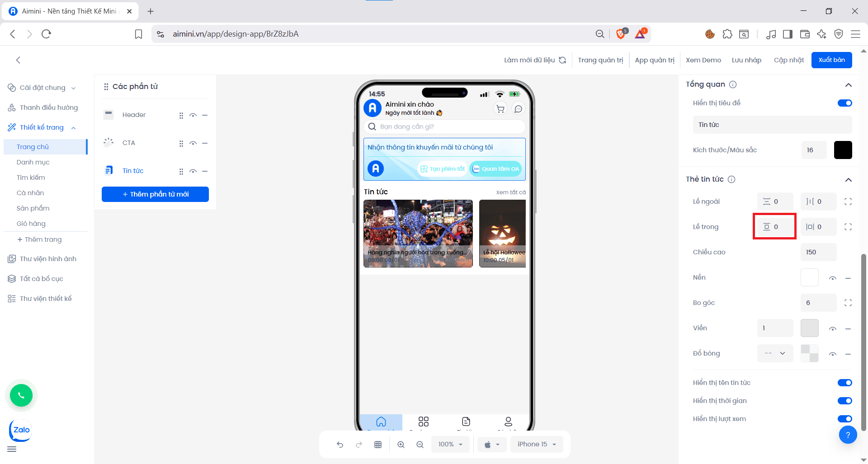Click the Thêm phần tử mới button
The width and height of the screenshot is (868, 464).
[155, 194]
